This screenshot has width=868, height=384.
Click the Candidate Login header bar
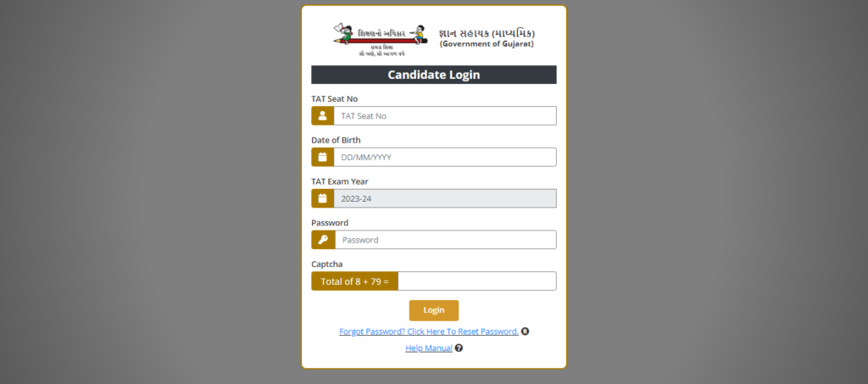434,75
